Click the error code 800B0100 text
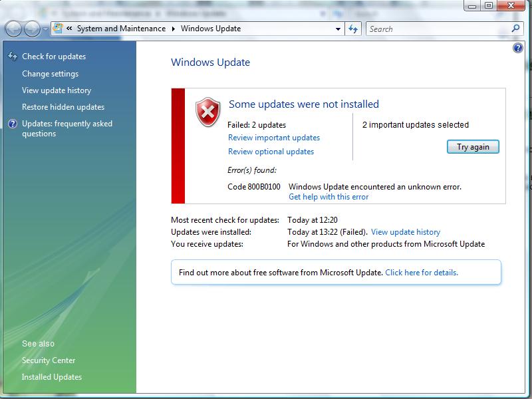Image resolution: width=532 pixels, height=399 pixels. coord(254,187)
